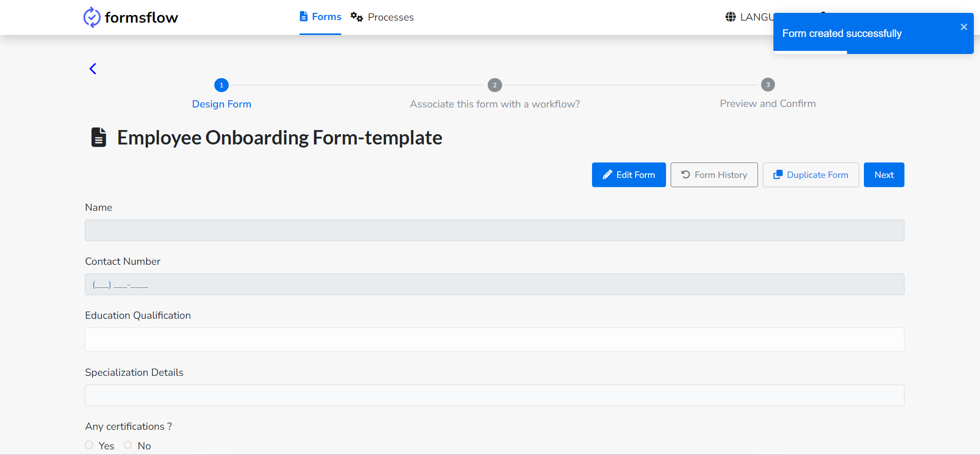Dismiss the Form created successfully notification
This screenshot has width=980, height=455.
(x=964, y=27)
